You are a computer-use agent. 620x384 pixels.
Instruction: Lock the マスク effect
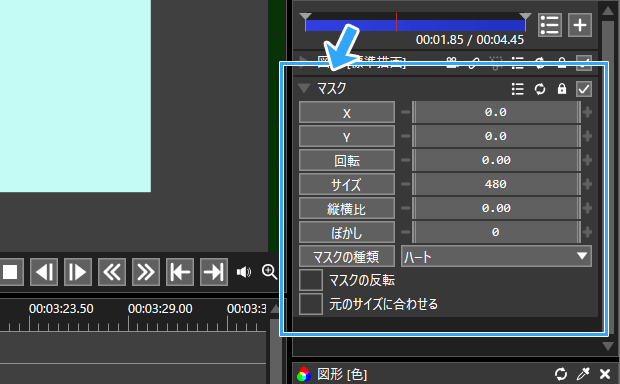[x=561, y=89]
